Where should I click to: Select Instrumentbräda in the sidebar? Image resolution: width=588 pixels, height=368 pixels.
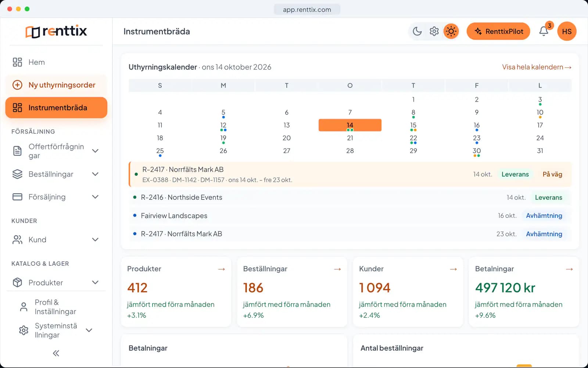point(56,107)
